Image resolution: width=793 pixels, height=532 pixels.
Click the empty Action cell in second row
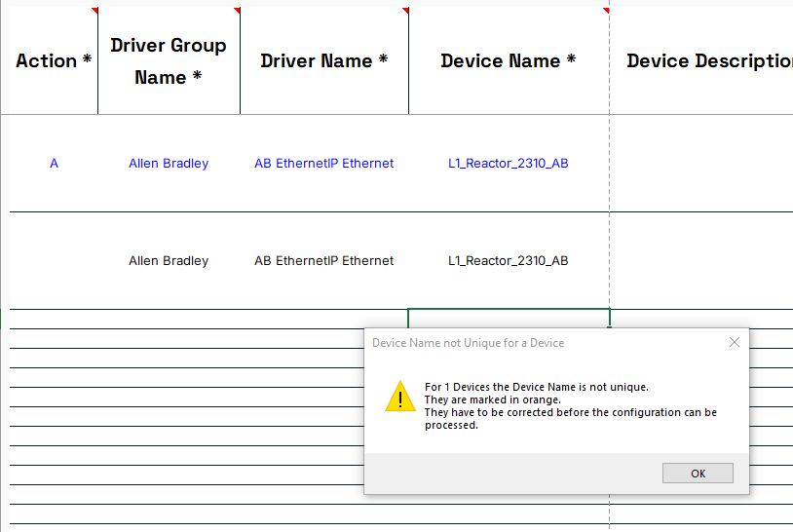click(54, 261)
